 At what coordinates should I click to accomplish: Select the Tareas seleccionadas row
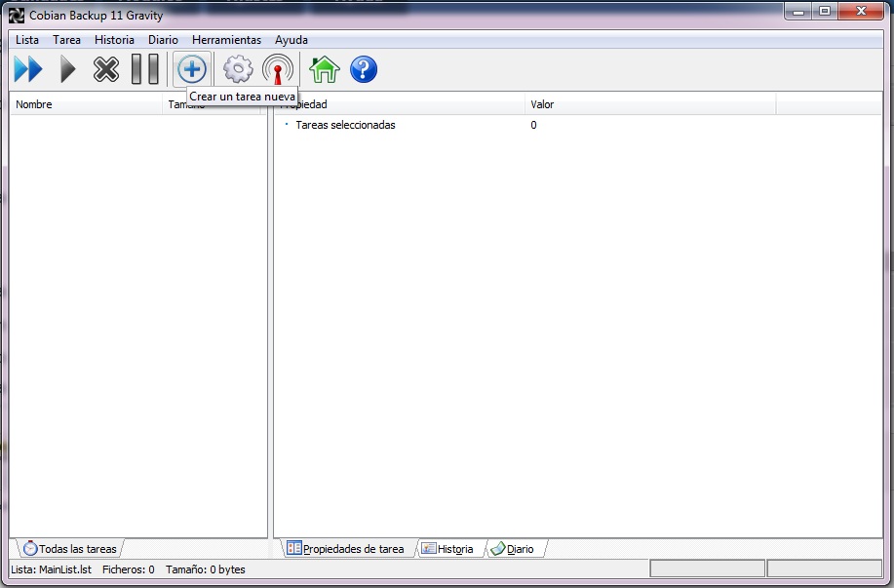click(578, 125)
